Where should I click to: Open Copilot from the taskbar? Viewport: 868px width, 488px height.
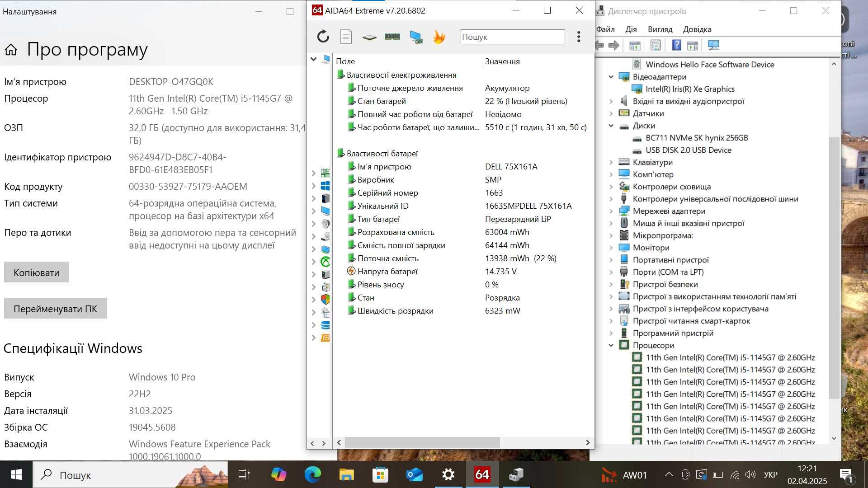pos(278,474)
